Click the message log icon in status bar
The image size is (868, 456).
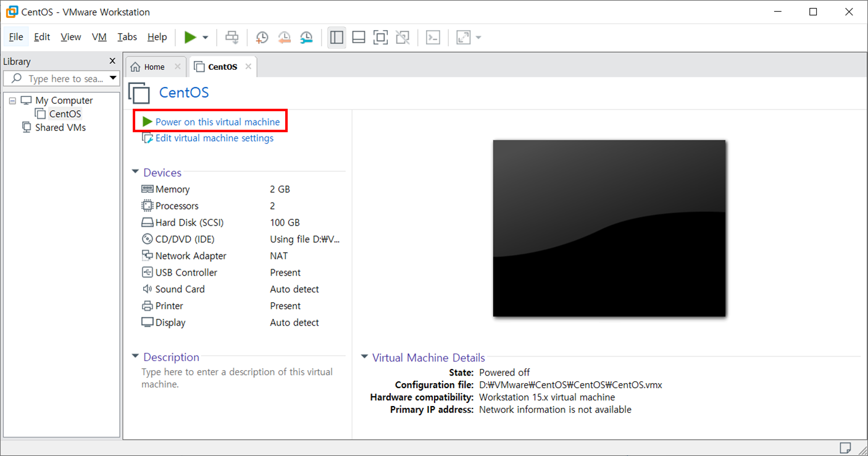(x=845, y=447)
